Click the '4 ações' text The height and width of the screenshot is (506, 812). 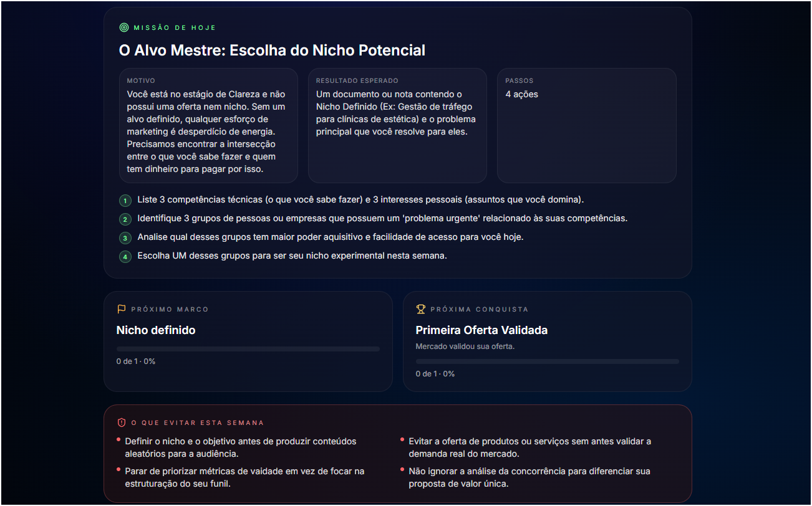coord(521,94)
